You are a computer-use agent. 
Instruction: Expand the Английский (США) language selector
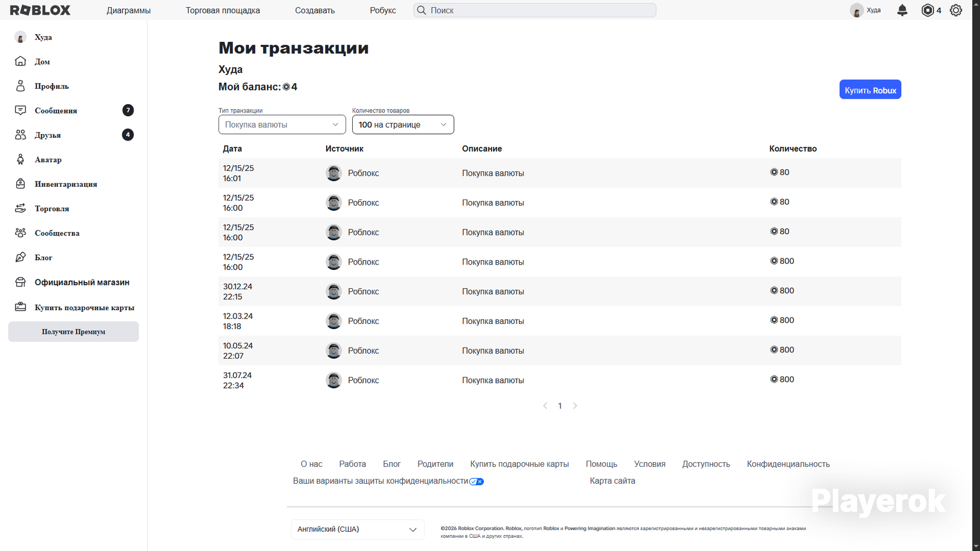(x=358, y=530)
